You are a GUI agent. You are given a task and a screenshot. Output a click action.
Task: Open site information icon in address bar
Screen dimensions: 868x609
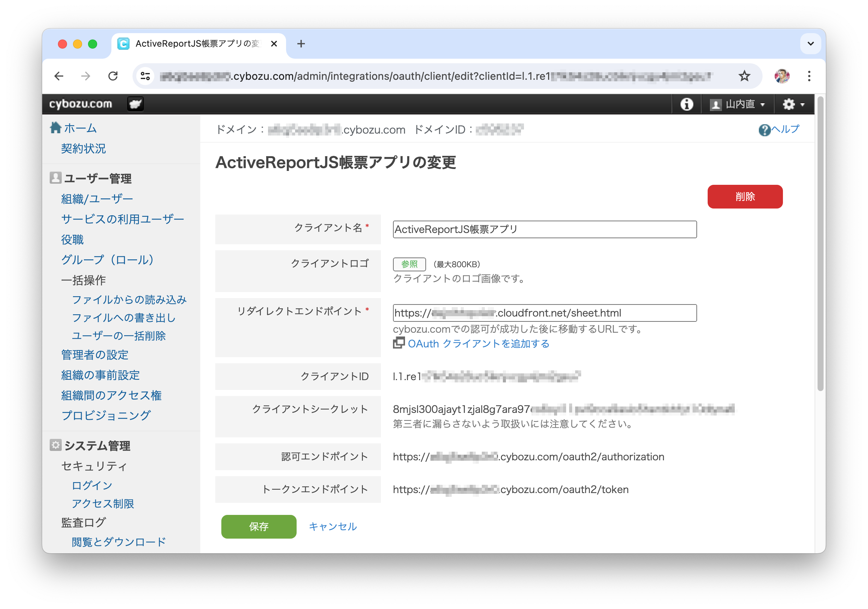coord(146,76)
